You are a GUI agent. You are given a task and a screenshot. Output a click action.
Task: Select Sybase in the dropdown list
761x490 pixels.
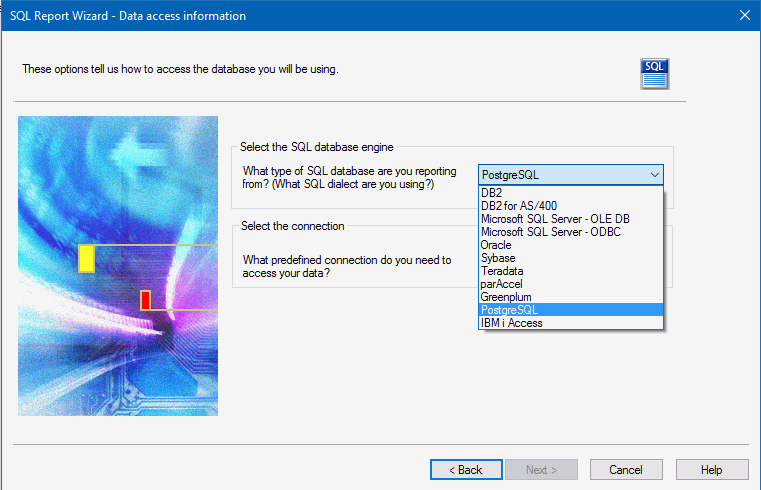(x=571, y=258)
